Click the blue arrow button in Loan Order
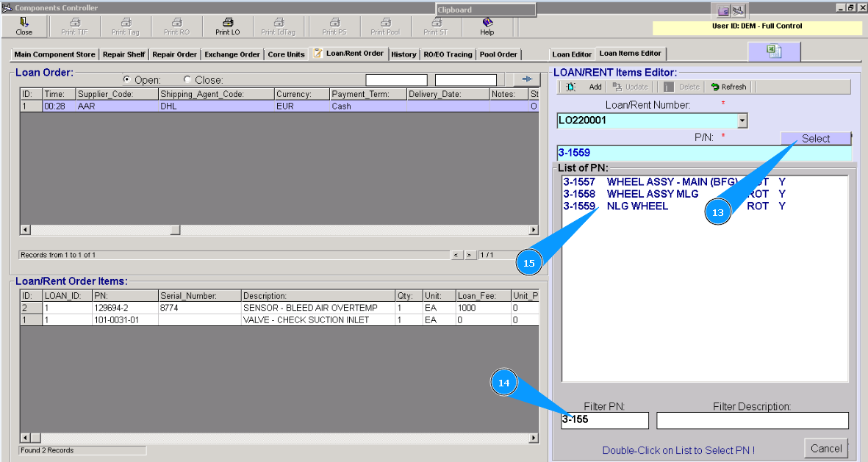The height and width of the screenshot is (462, 868). (x=527, y=79)
